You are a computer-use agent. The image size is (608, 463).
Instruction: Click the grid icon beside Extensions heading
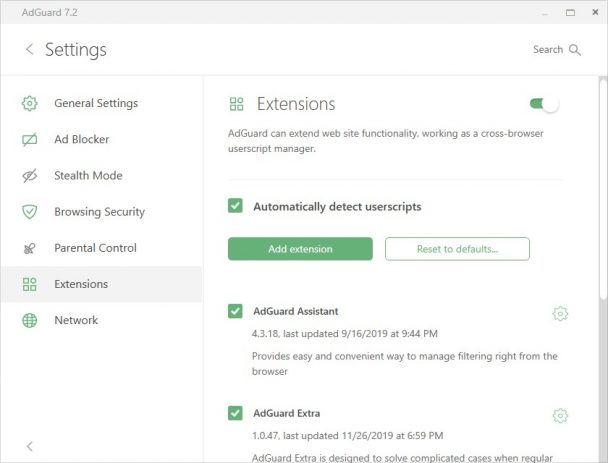click(x=237, y=104)
